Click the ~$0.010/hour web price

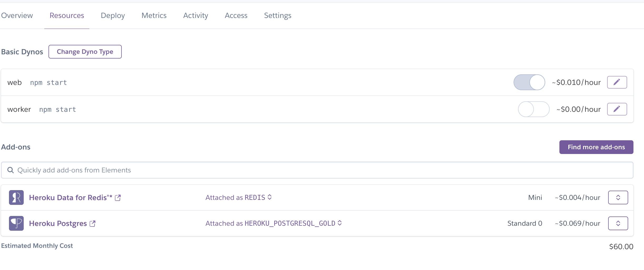click(x=576, y=83)
